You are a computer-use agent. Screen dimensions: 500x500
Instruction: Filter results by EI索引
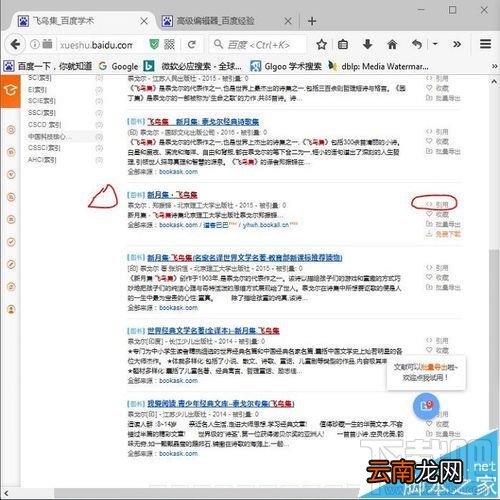[x=37, y=90]
